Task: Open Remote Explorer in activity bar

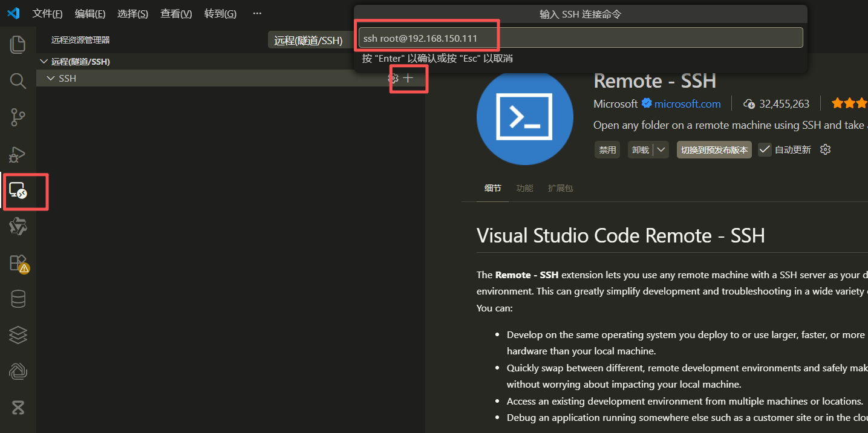Action: (18, 191)
